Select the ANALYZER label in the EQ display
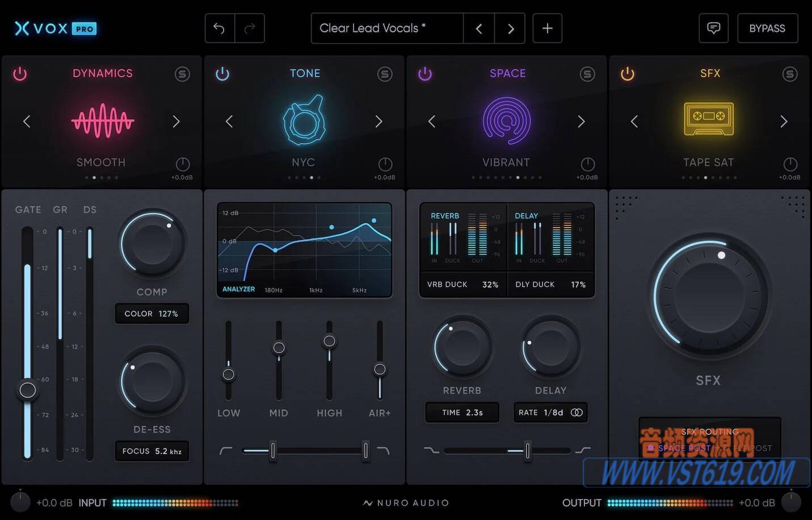 click(238, 289)
